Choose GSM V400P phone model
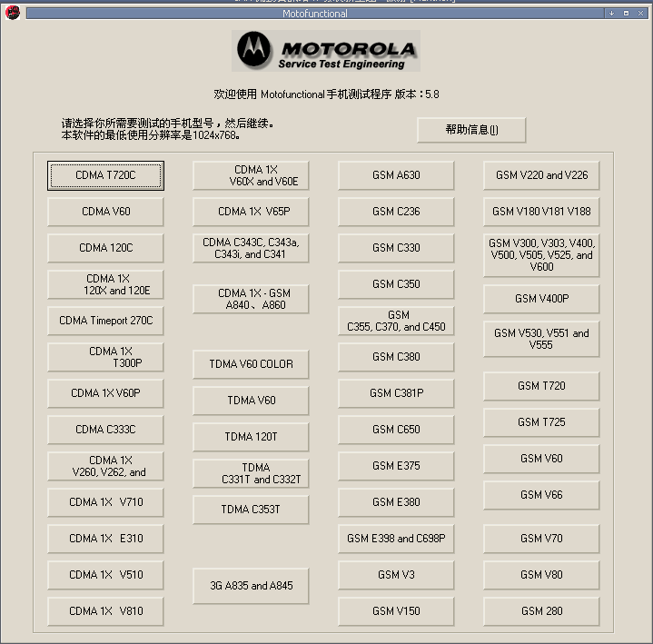 tap(541, 299)
